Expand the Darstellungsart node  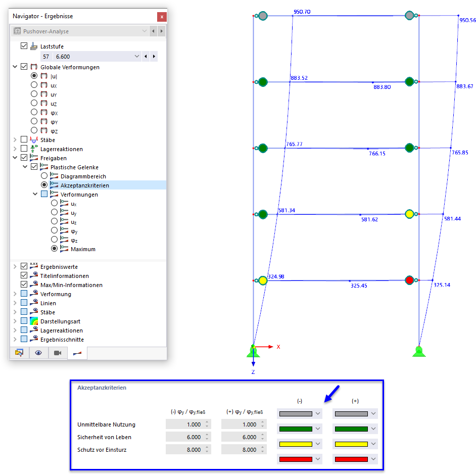pyautogui.click(x=15, y=321)
